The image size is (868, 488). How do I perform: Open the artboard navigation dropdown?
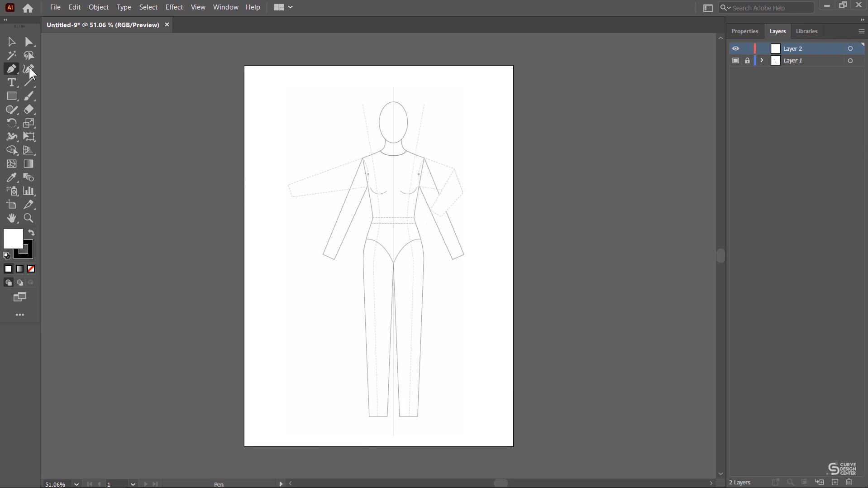[x=133, y=484]
